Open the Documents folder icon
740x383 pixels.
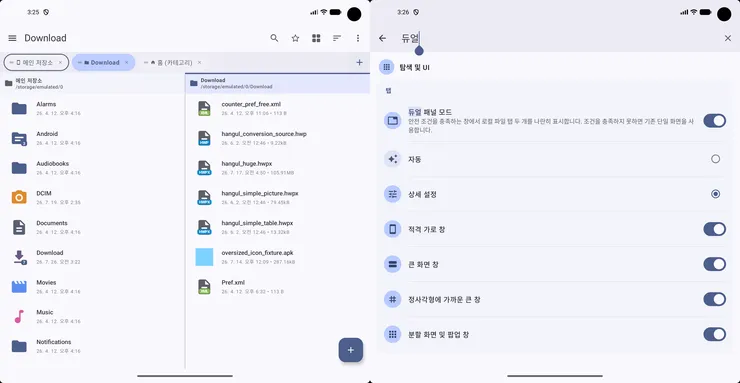coord(19,227)
